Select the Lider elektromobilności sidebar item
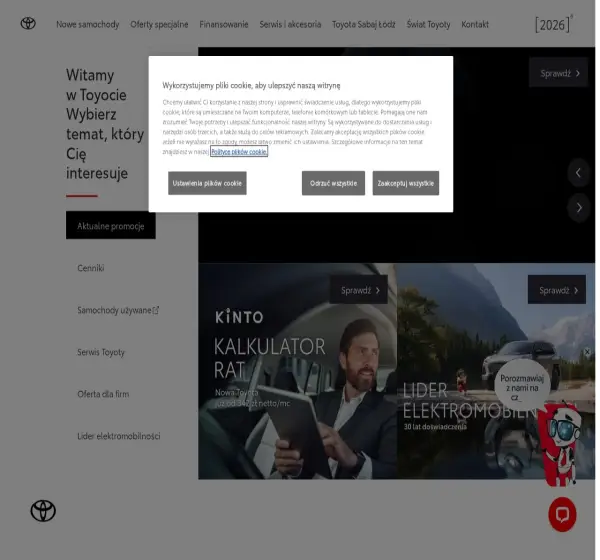 119,436
